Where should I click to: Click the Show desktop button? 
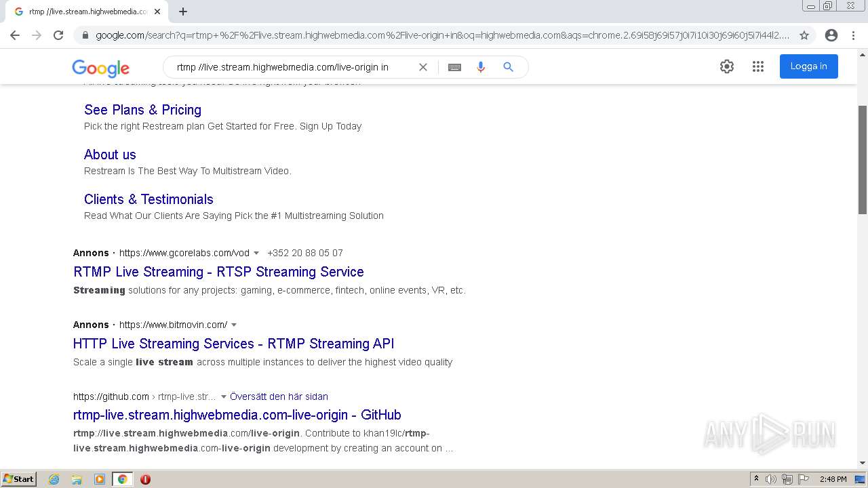pos(861,479)
